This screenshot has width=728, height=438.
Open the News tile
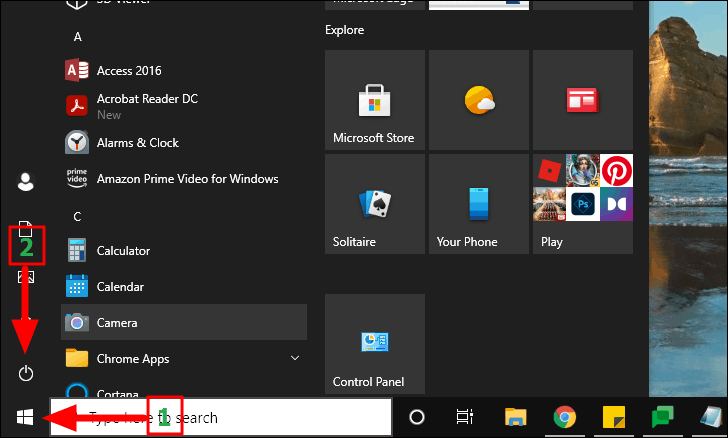click(583, 100)
